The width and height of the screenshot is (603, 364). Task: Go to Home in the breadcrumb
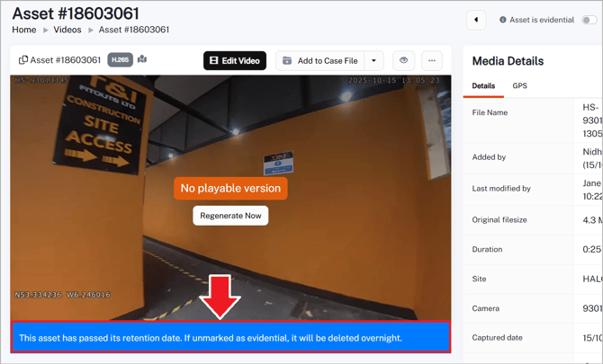click(x=24, y=30)
